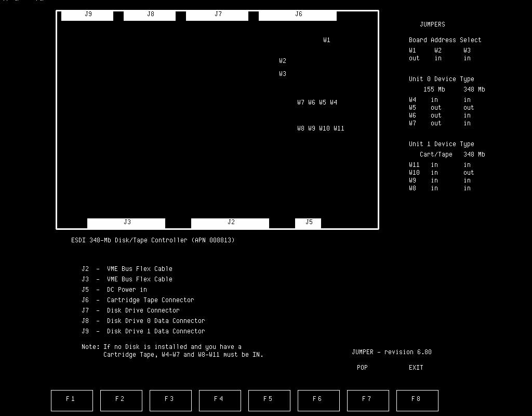Select jumper W2 on the board diagram
Screen dimensions: 532x416
point(283,61)
